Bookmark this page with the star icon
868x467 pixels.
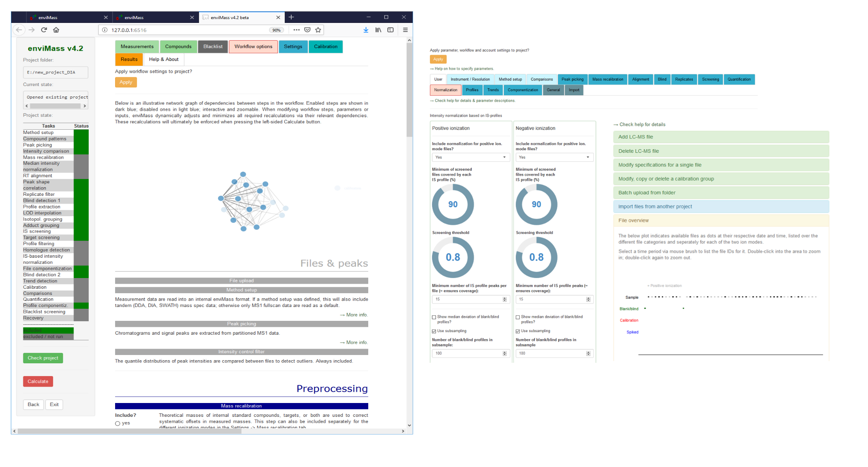point(318,30)
